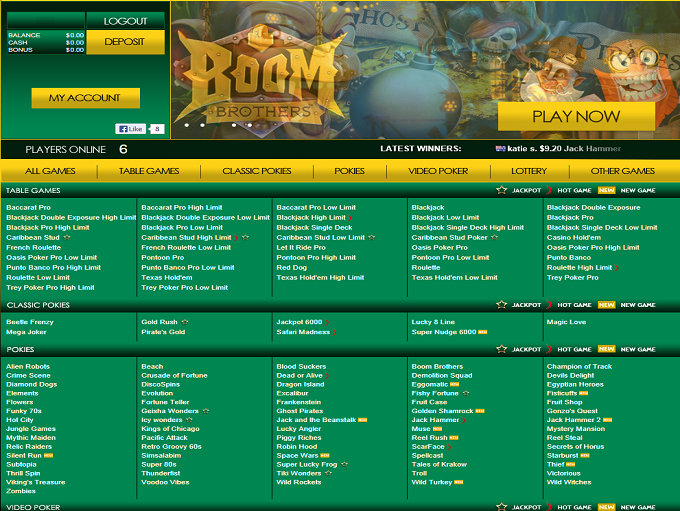Screen dimensions: 680x511
Task: Open Voodoo Vibes game
Action: point(165,482)
